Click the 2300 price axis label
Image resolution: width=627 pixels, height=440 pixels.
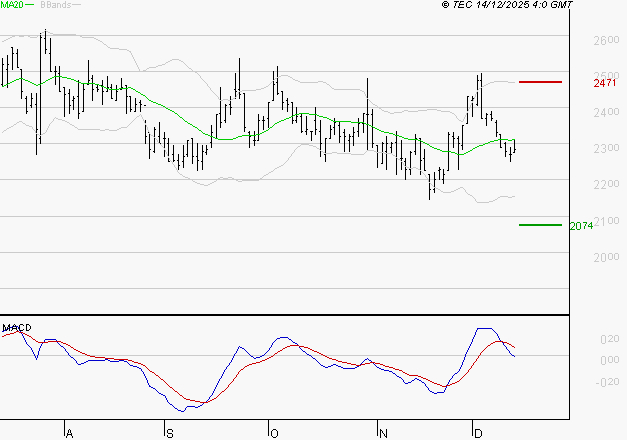[606, 148]
